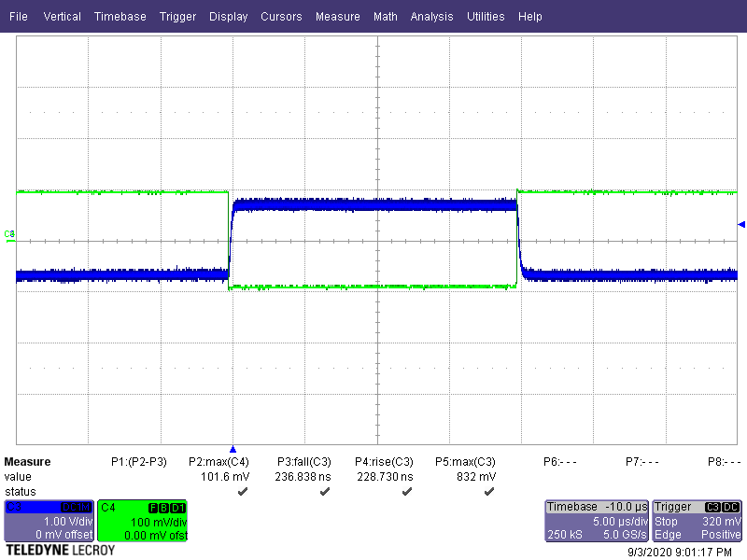Click the Positive trigger slope label
The width and height of the screenshot is (747, 560).
pos(721,535)
